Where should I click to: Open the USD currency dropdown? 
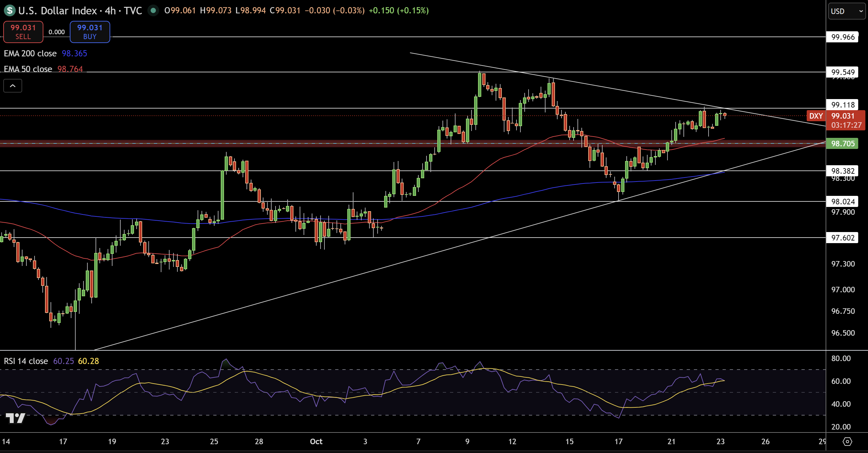[846, 11]
